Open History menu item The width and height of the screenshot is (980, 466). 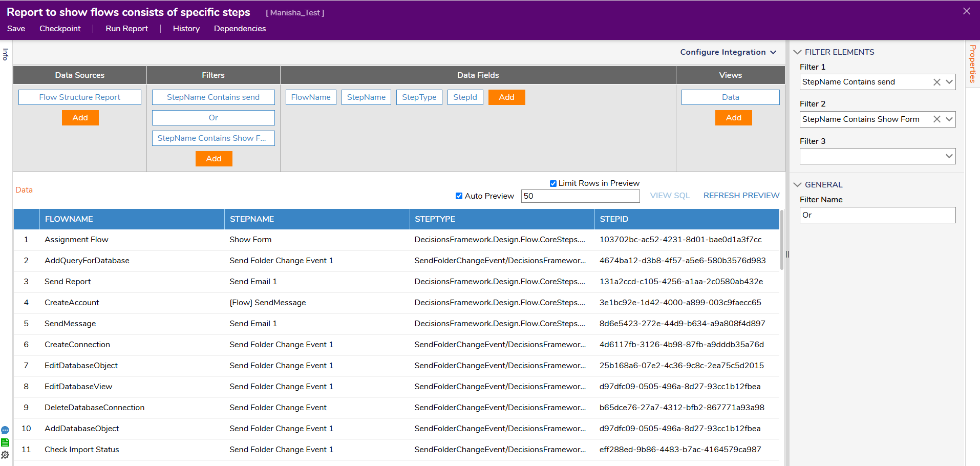[x=186, y=29]
